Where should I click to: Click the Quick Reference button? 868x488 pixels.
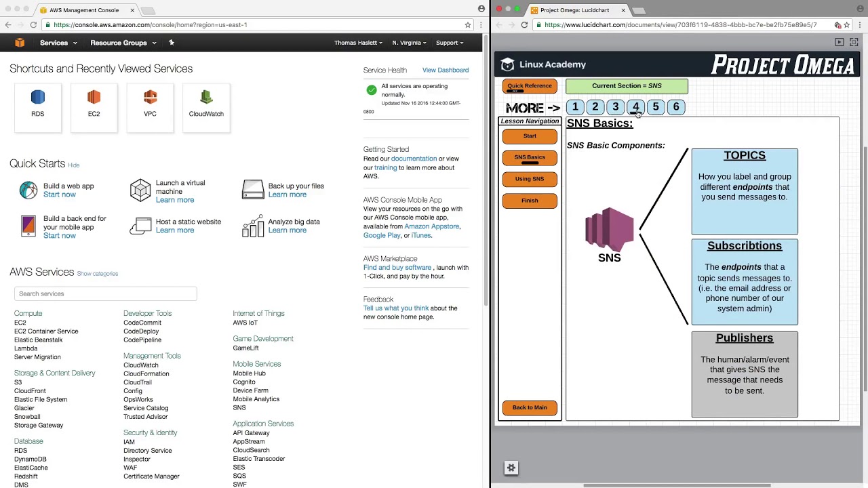[x=530, y=86]
